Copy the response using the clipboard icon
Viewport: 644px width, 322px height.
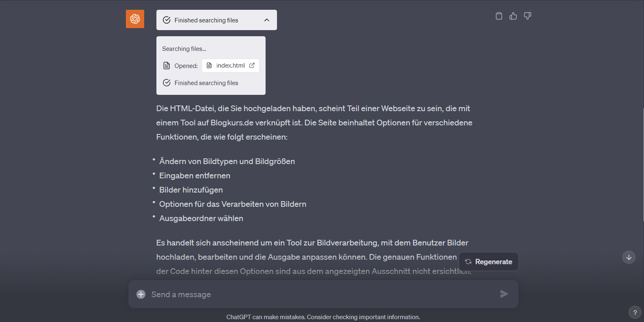click(x=499, y=16)
